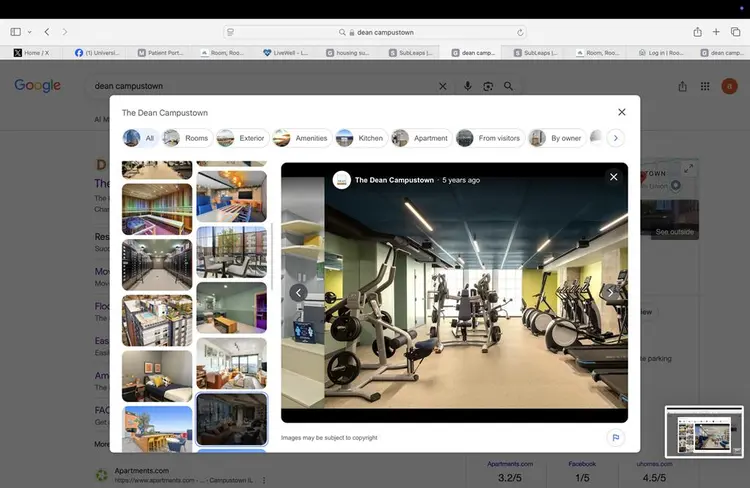This screenshot has width=750, height=488.
Task: Open the Google apps grid icon
Action: [705, 86]
